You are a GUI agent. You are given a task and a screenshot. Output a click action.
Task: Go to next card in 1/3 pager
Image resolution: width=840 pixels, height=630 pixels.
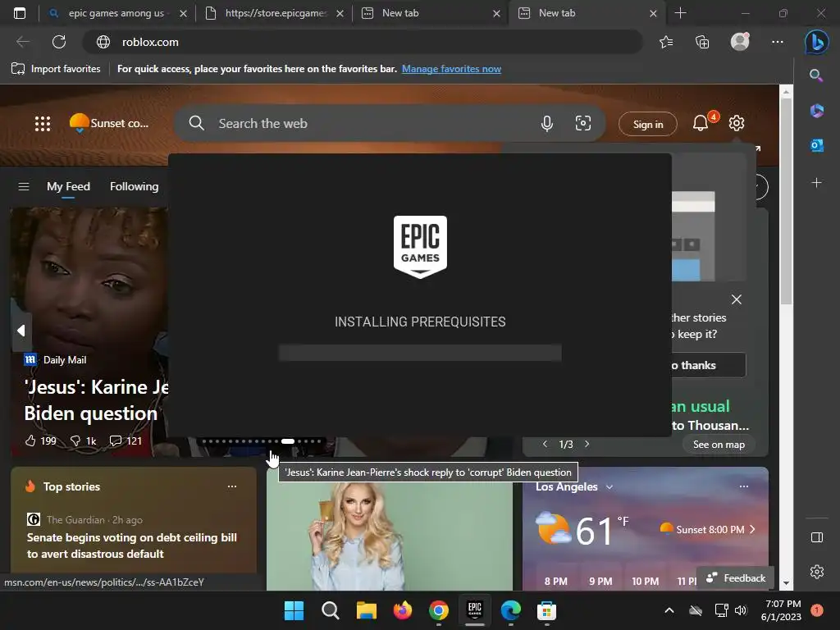pyautogui.click(x=587, y=444)
